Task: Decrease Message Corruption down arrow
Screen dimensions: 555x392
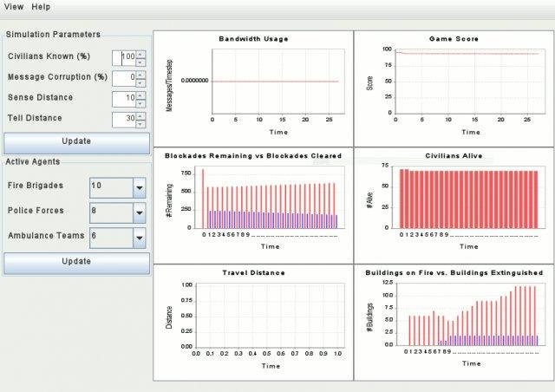Action: pos(140,83)
